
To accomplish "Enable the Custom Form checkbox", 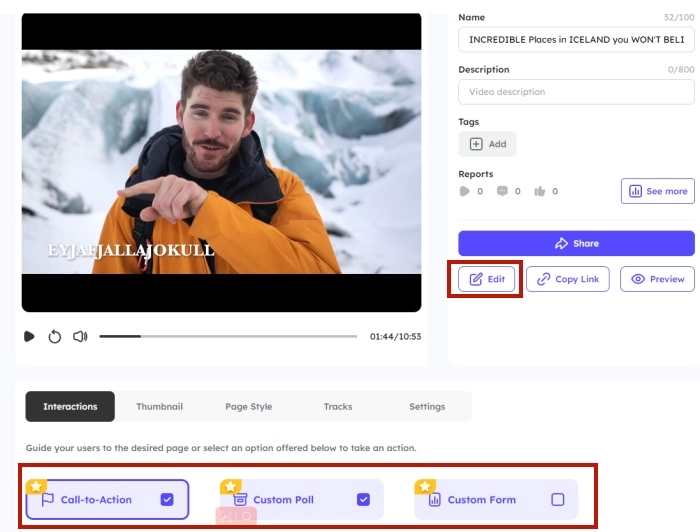I will pos(558,499).
